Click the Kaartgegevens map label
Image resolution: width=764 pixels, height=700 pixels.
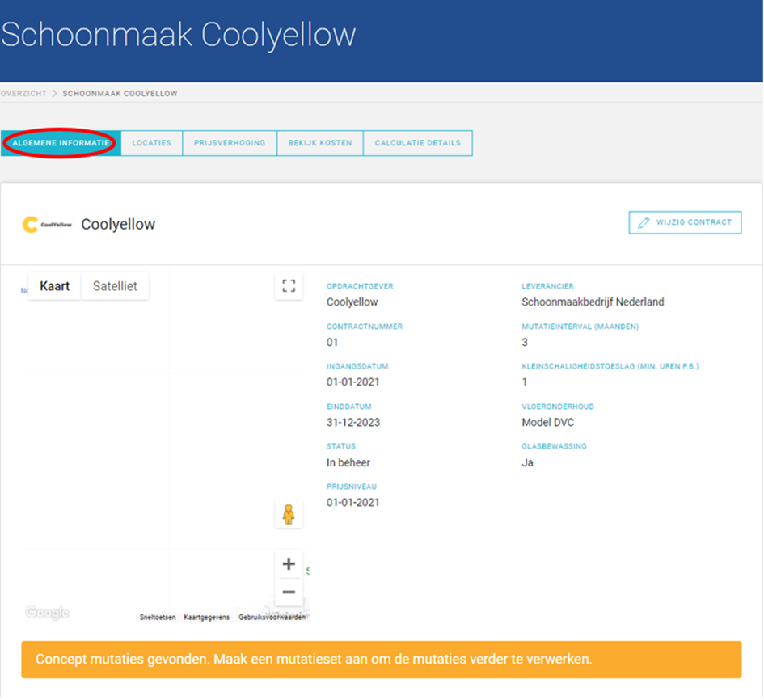pyautogui.click(x=207, y=618)
